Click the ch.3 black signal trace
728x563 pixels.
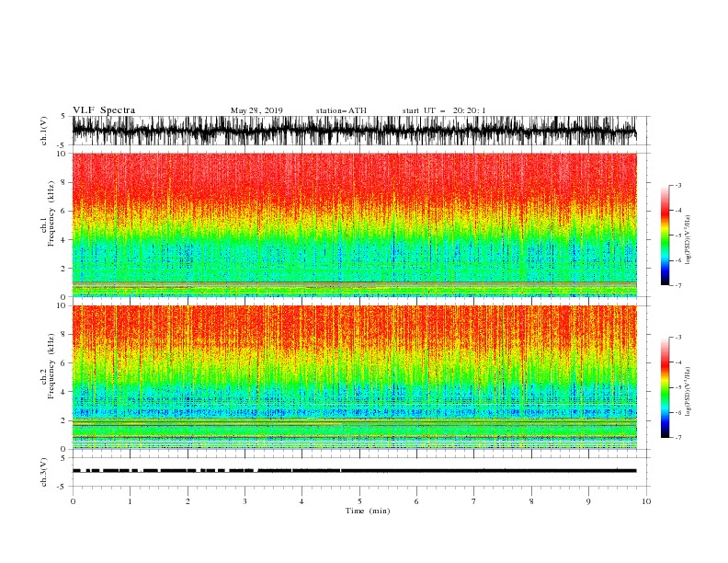pyautogui.click(x=354, y=471)
